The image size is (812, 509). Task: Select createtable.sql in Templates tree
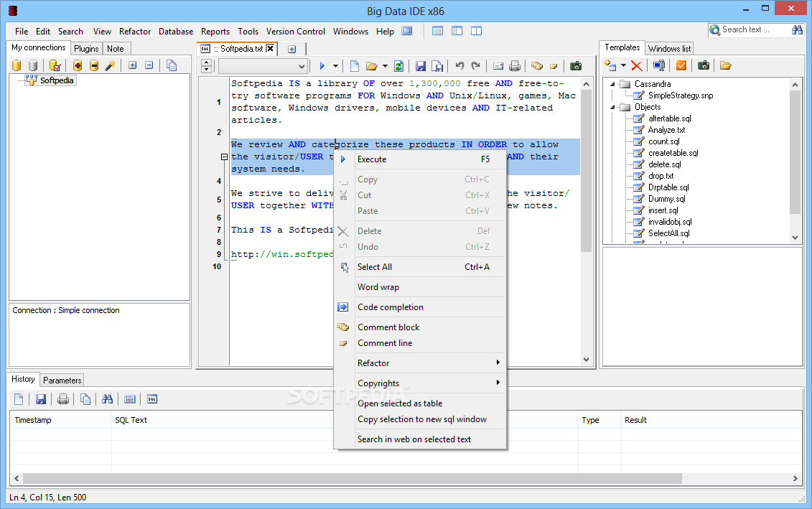[673, 153]
